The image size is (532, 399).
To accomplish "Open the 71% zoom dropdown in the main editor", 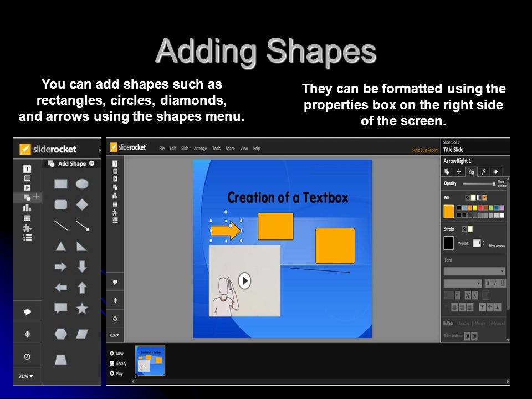I will coord(114,335).
